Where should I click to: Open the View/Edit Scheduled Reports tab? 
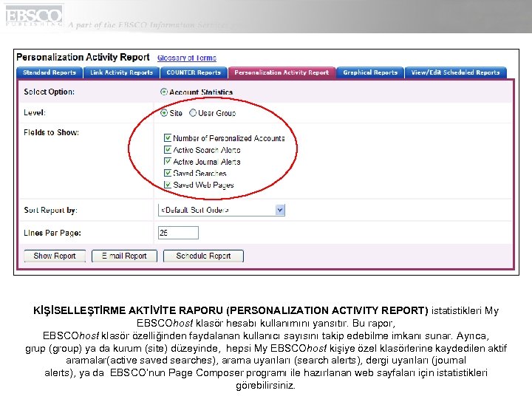[455, 72]
